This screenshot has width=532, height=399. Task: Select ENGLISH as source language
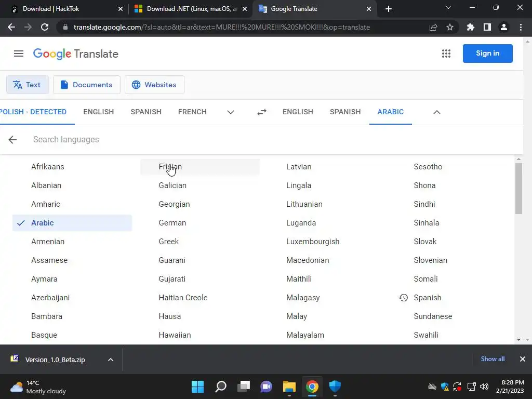coord(98,112)
